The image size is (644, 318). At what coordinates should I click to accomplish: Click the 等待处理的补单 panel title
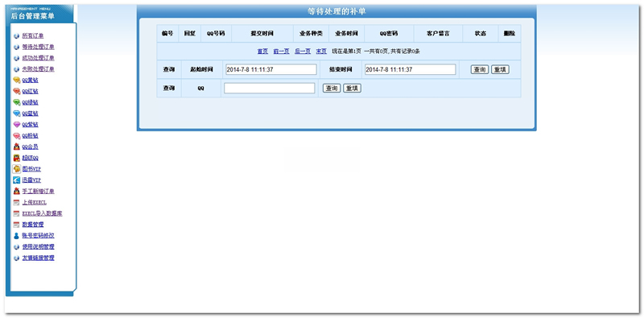(x=336, y=11)
